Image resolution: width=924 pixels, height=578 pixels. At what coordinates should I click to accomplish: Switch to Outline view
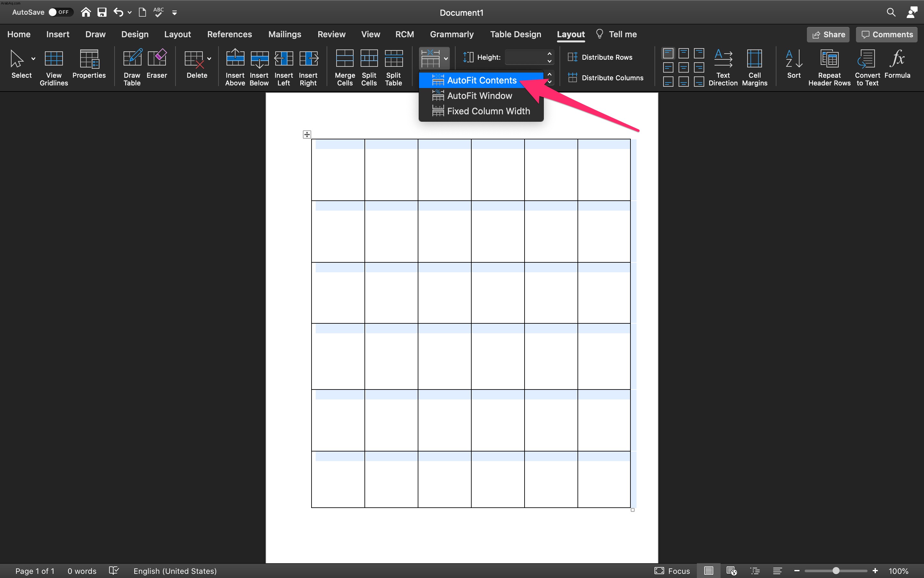(x=755, y=571)
